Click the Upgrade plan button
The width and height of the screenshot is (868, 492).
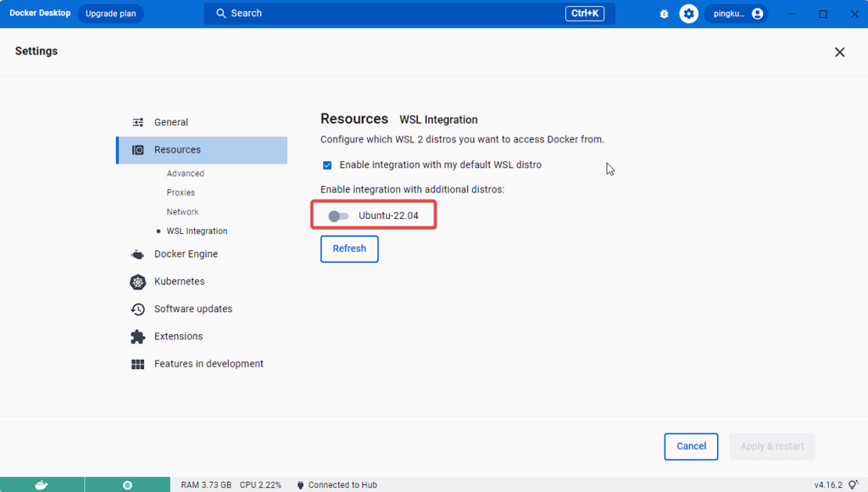tap(111, 14)
